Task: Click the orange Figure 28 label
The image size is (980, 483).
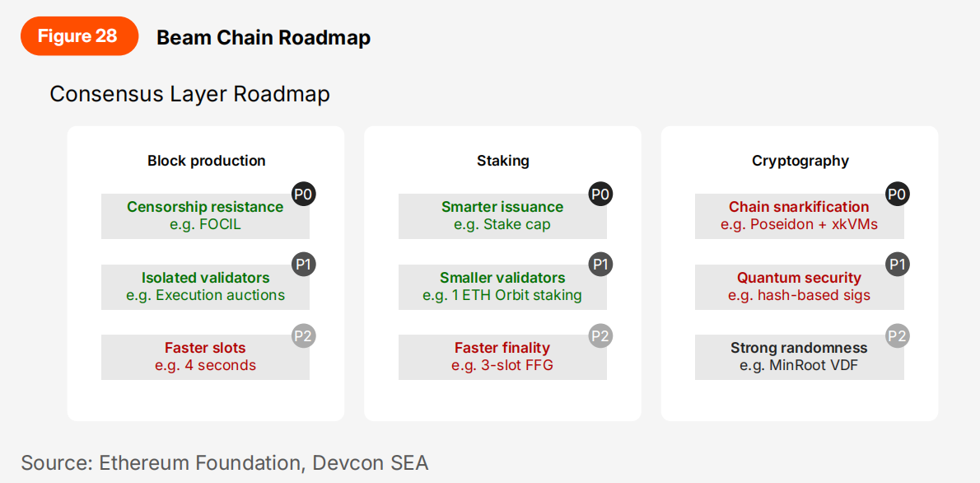Action: [x=79, y=36]
